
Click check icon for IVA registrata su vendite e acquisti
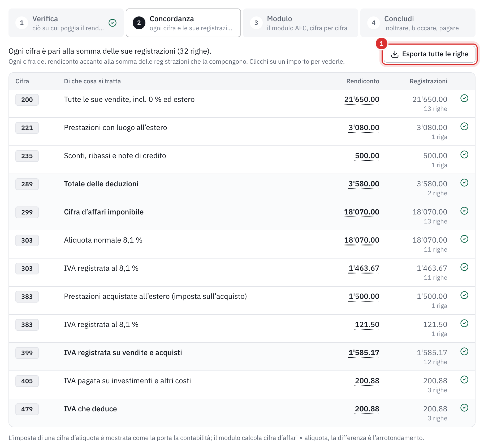point(464,352)
